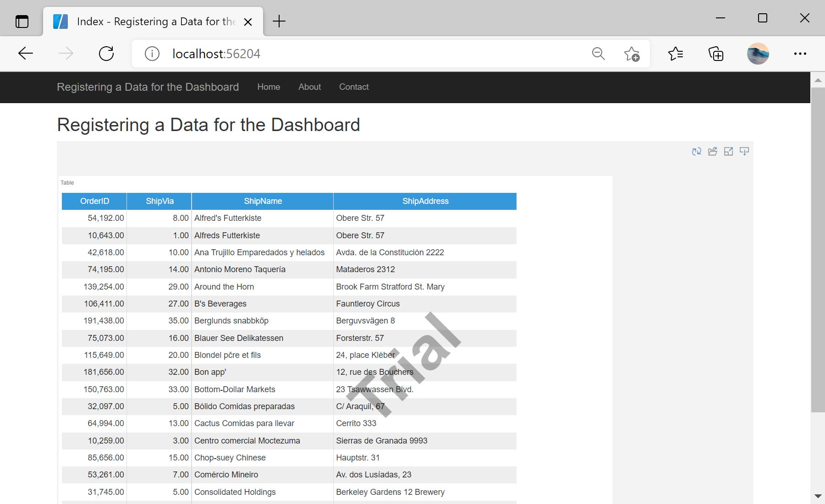This screenshot has width=825, height=504.
Task: Visit the About page link
Action: click(x=309, y=87)
